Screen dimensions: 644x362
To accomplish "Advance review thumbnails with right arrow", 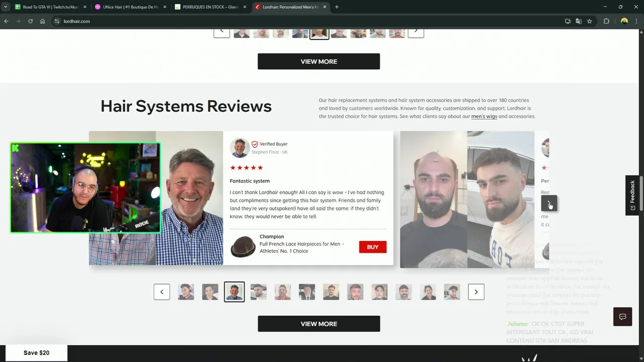I will point(476,292).
